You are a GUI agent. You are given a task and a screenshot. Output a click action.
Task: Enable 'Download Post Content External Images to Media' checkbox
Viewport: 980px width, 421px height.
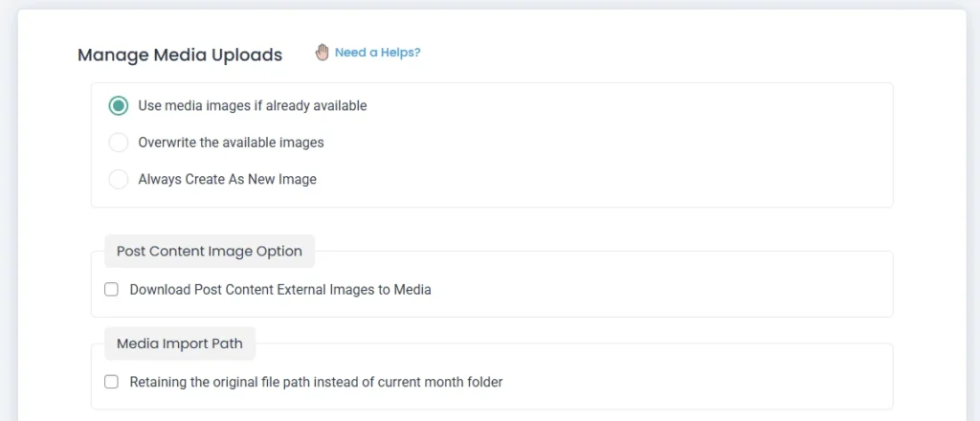click(x=111, y=289)
